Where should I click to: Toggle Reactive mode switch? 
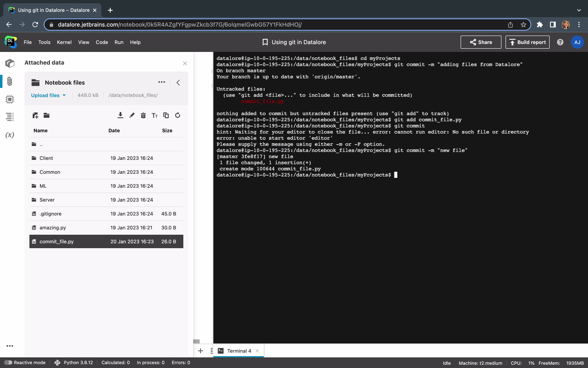tap(8, 363)
